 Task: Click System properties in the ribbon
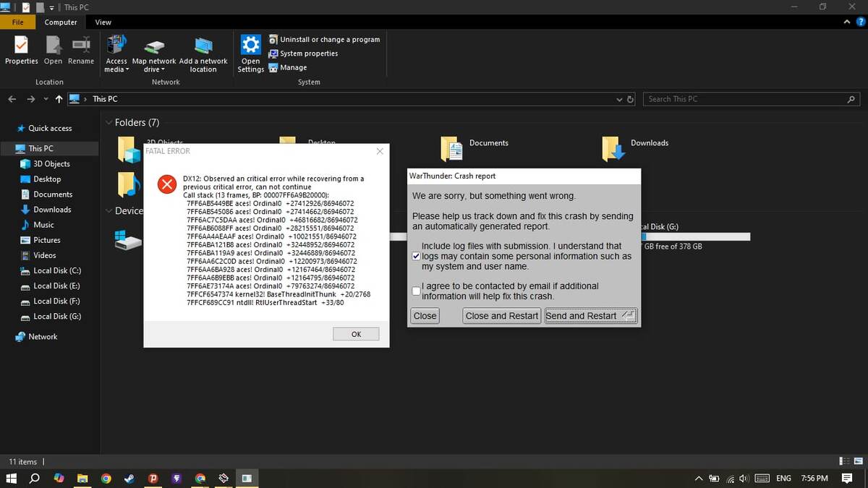pyautogui.click(x=303, y=53)
